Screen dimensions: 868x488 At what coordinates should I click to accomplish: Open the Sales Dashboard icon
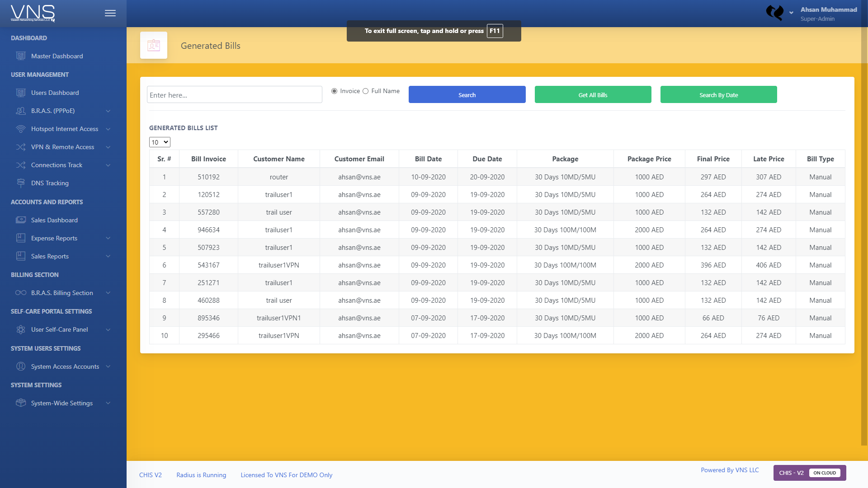pyautogui.click(x=21, y=220)
